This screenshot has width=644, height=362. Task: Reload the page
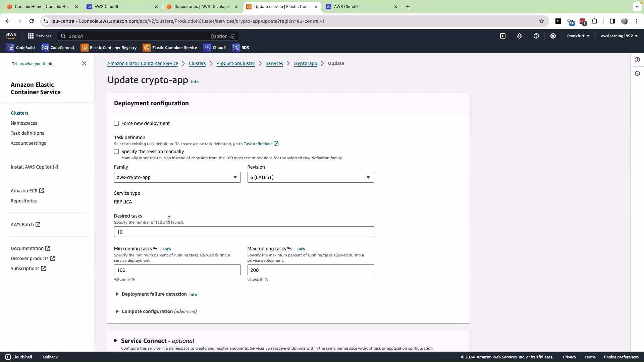pyautogui.click(x=32, y=21)
